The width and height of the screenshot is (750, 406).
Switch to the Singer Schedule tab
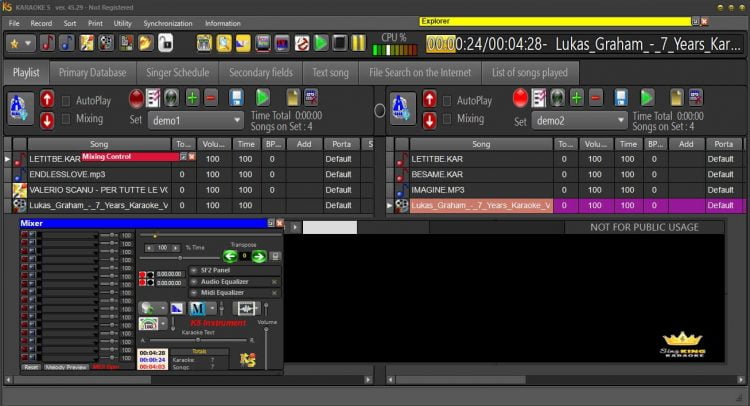tap(177, 73)
